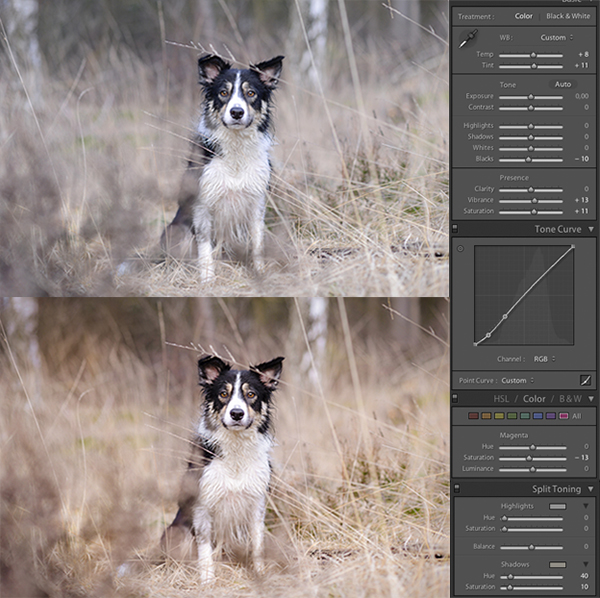The height and width of the screenshot is (598, 600).
Task: Select the blue color swatch
Action: click(x=538, y=415)
